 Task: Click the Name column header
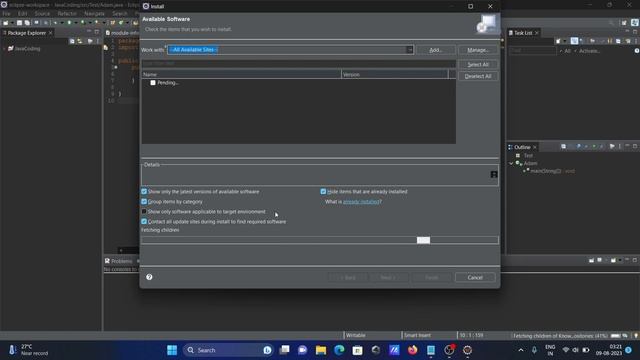click(241, 74)
